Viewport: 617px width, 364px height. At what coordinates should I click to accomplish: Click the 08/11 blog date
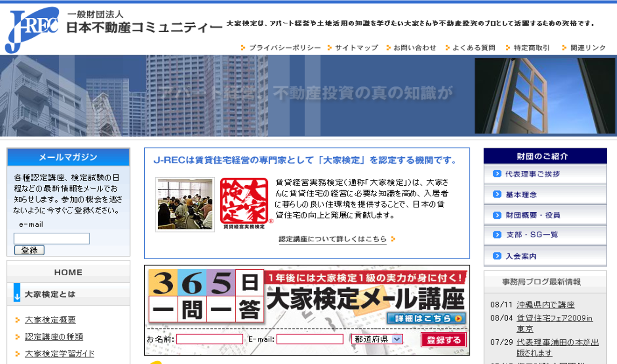(502, 305)
